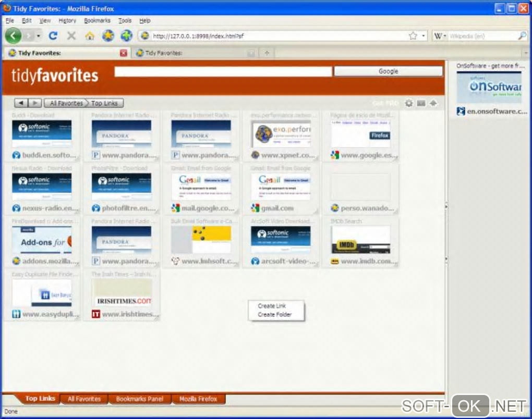Reload the page with the refresh icon
Viewport: 532px width, 419px height.
tap(53, 35)
